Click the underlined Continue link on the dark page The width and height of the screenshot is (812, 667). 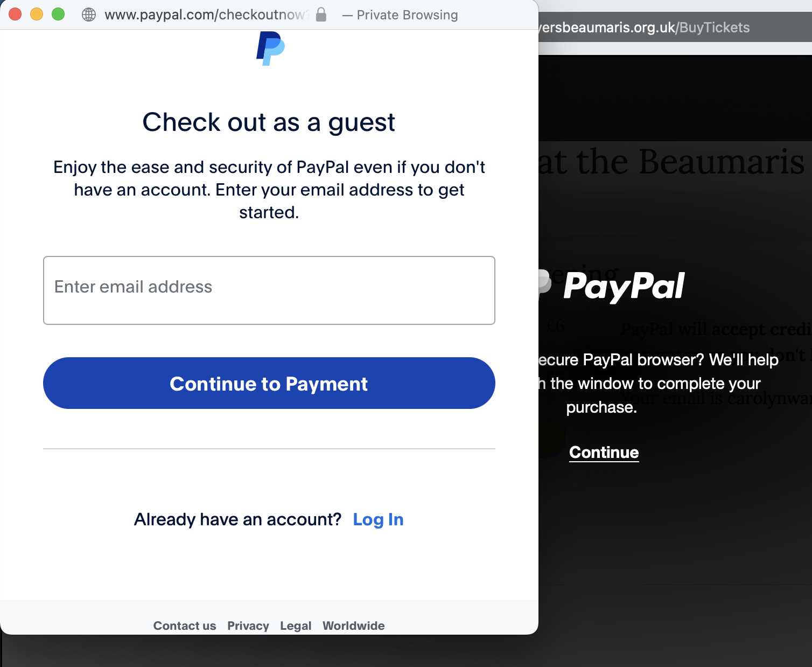pyautogui.click(x=604, y=453)
